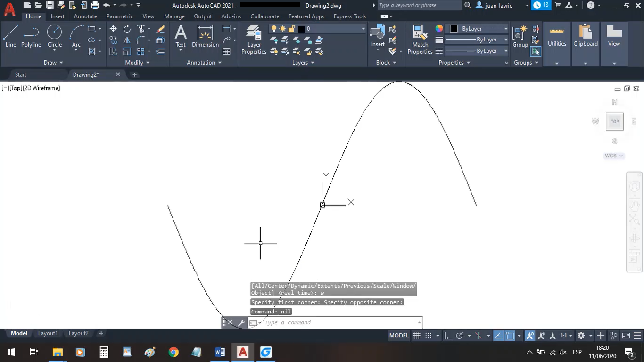Click the TOP face of ViewCube

click(615, 122)
